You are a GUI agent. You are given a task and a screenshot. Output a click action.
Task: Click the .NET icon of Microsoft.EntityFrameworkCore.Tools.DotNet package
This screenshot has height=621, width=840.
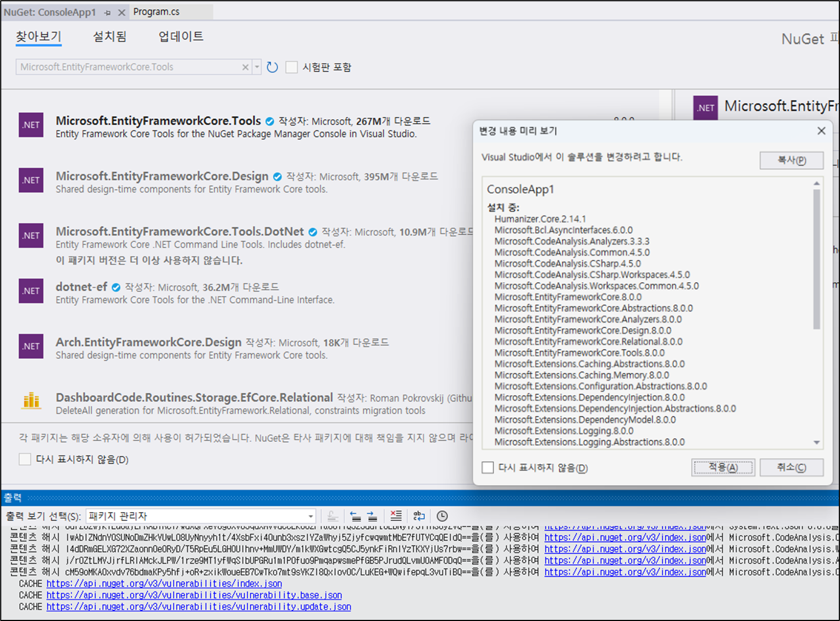coord(31,235)
